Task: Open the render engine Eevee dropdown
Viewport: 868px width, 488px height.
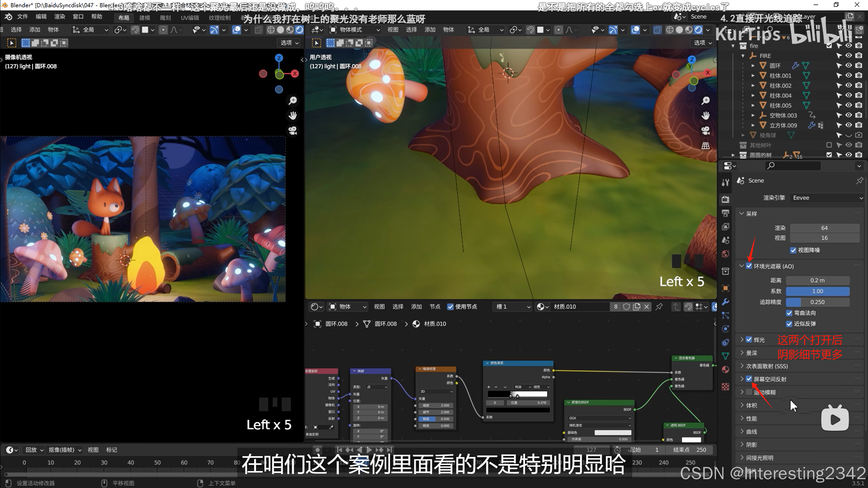Action: point(827,198)
